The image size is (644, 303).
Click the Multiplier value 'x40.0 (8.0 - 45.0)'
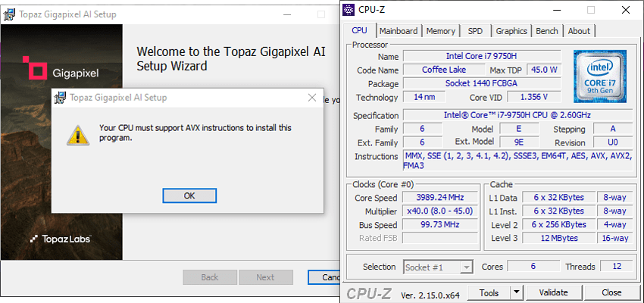pyautogui.click(x=440, y=211)
